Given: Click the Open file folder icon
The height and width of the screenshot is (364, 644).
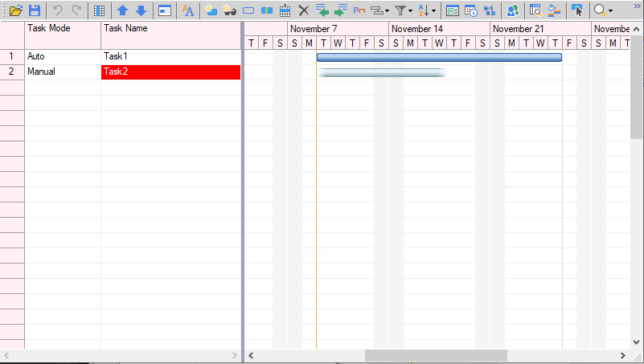Looking at the screenshot, I should click(x=15, y=10).
